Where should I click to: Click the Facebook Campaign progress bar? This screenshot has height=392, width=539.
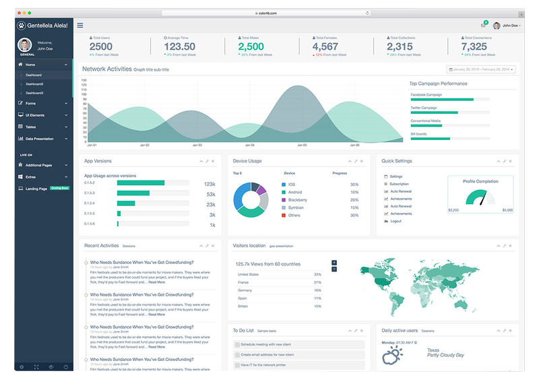click(x=442, y=100)
